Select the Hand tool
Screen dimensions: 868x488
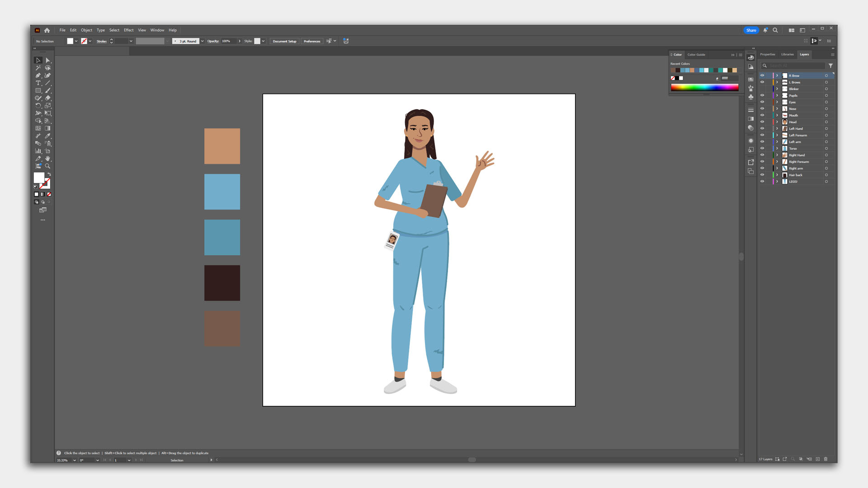(x=48, y=159)
